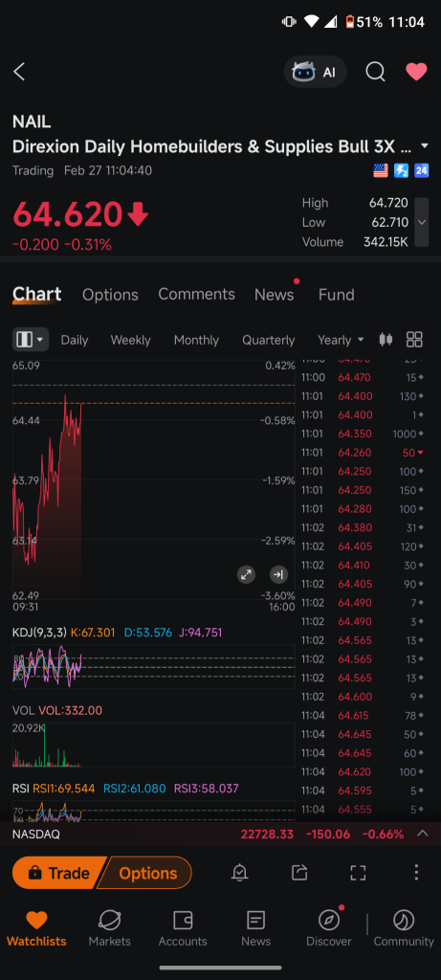Tap the four-square grid layout icon
The width and height of the screenshot is (441, 980).
(414, 340)
